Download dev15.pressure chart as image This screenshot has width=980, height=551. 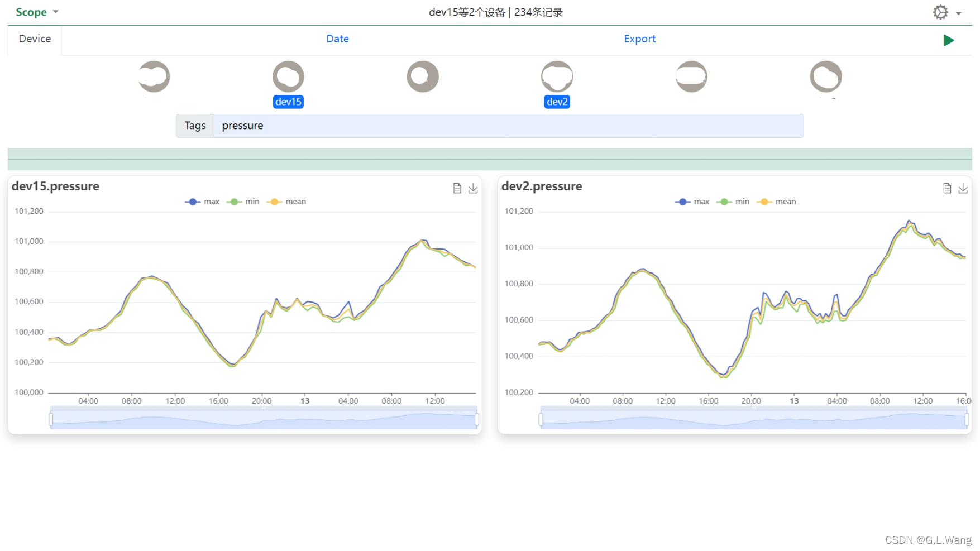click(x=473, y=188)
